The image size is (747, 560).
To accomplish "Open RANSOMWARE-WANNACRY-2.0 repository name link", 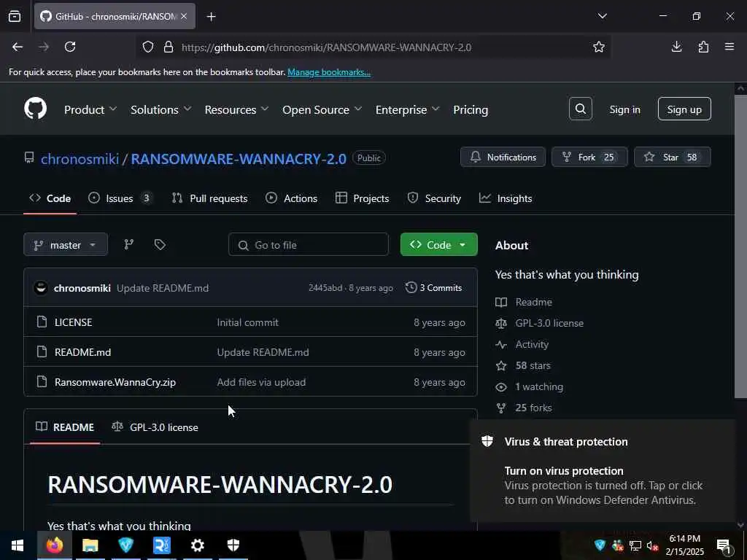I will coord(239,158).
